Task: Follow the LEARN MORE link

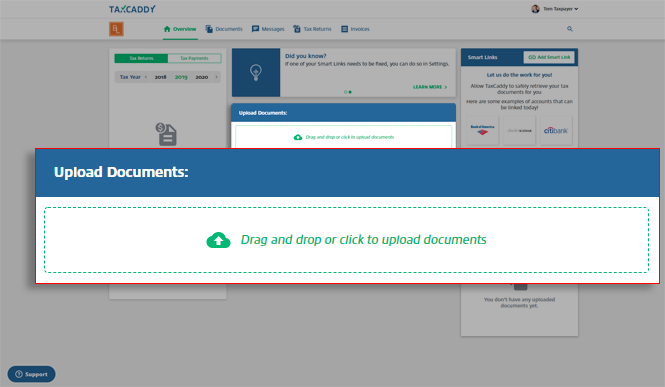Action: point(430,87)
